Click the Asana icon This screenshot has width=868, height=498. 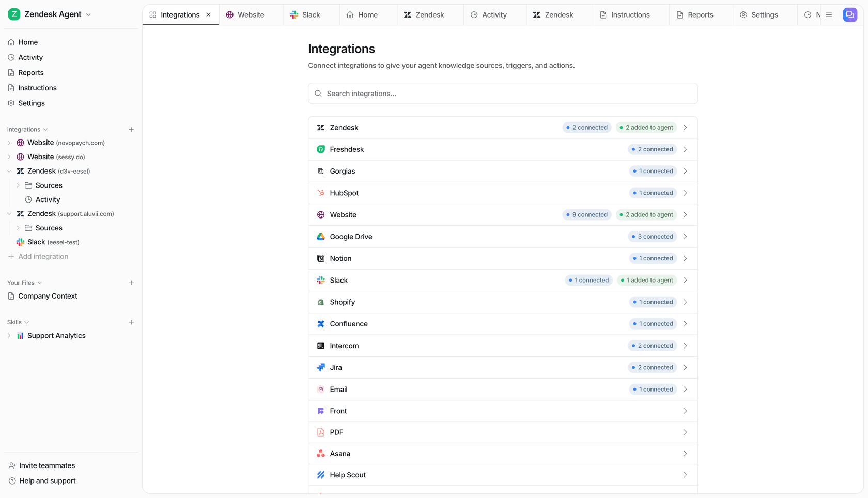[x=321, y=454]
